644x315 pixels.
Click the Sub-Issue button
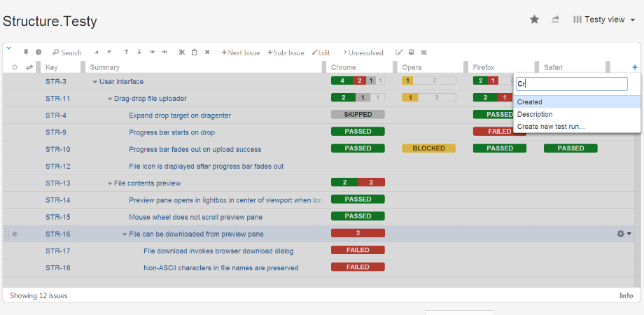(x=286, y=52)
